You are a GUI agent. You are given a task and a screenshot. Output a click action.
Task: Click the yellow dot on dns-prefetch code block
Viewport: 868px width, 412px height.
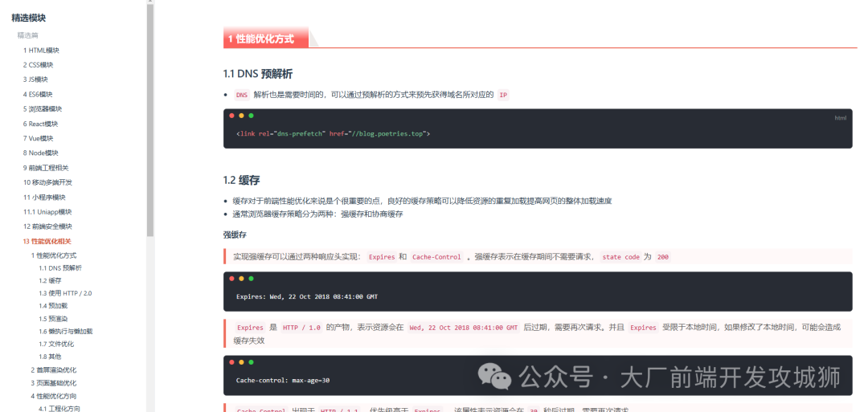[x=241, y=116]
